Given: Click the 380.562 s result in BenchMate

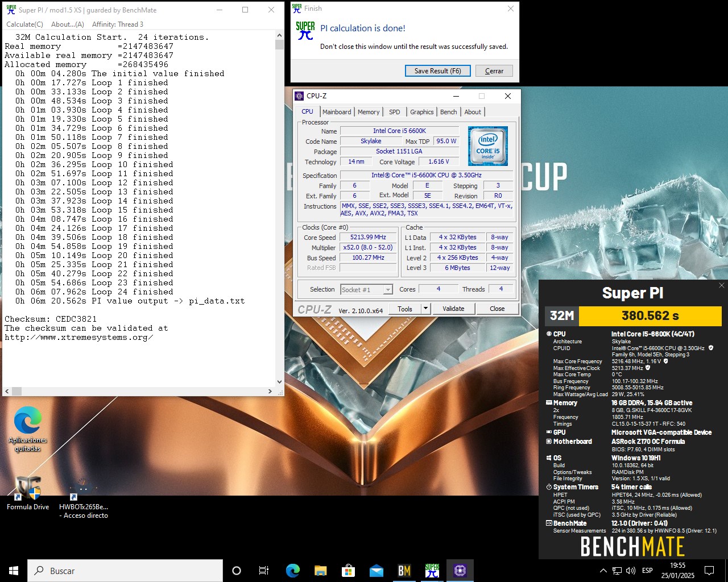Looking at the screenshot, I should pos(650,316).
